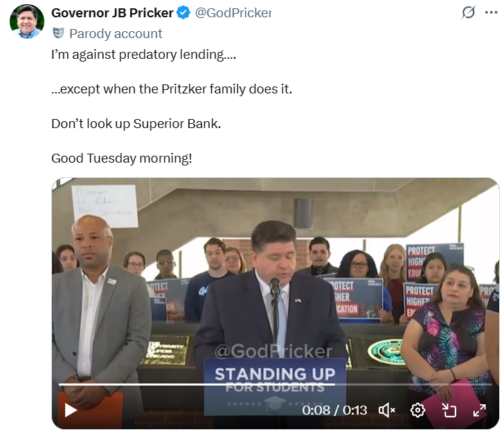This screenshot has width=504, height=434.
Task: Unmute the video using the speaker icon
Action: (x=387, y=410)
